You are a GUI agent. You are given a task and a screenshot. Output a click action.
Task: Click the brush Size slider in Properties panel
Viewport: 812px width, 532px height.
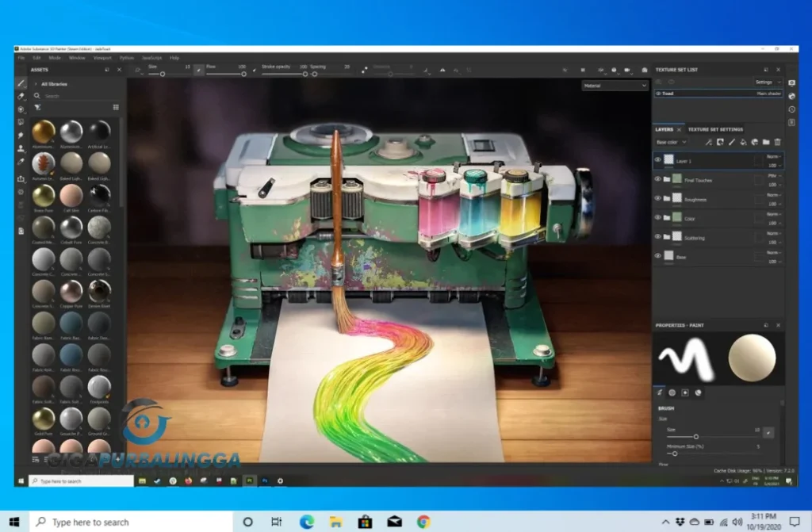(695, 437)
